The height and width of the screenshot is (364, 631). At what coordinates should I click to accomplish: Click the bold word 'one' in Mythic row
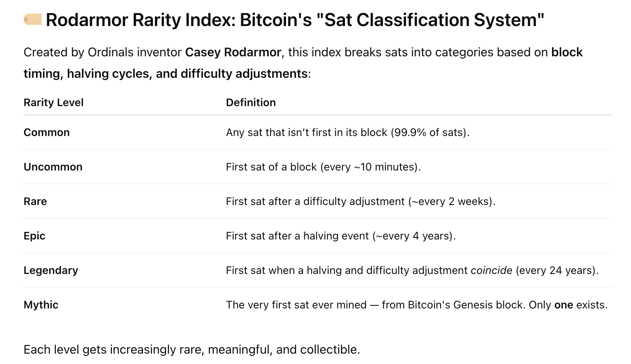pos(564,305)
